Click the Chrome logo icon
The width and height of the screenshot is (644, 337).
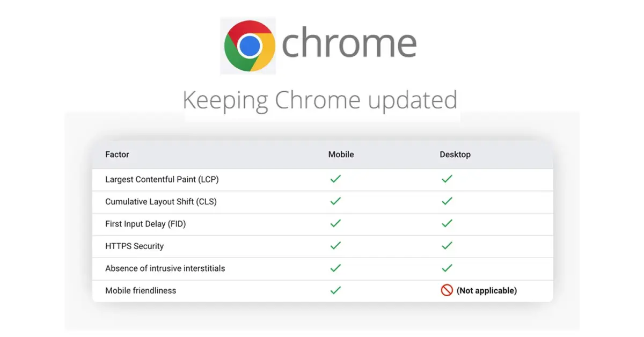tap(250, 45)
